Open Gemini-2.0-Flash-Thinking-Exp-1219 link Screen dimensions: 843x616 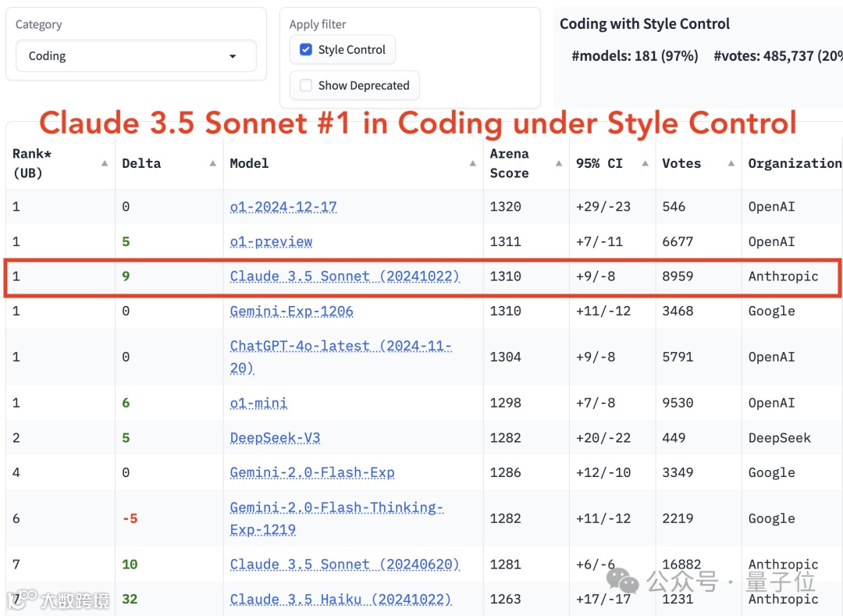click(x=336, y=518)
